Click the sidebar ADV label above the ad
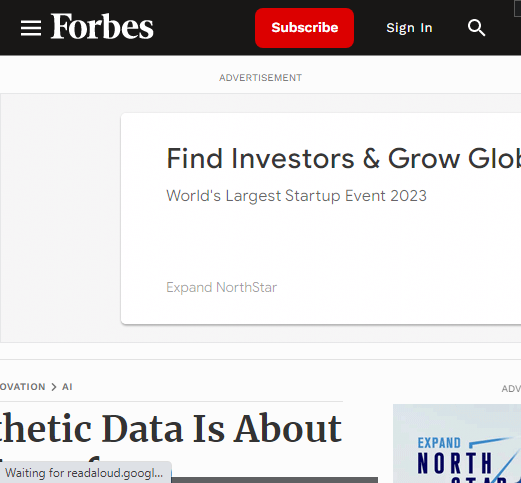 [x=511, y=389]
